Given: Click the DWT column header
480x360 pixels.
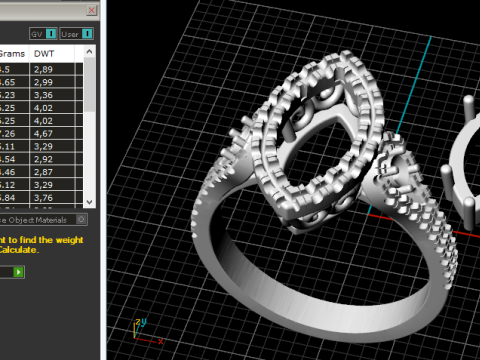Looking at the screenshot, I should pos(52,54).
